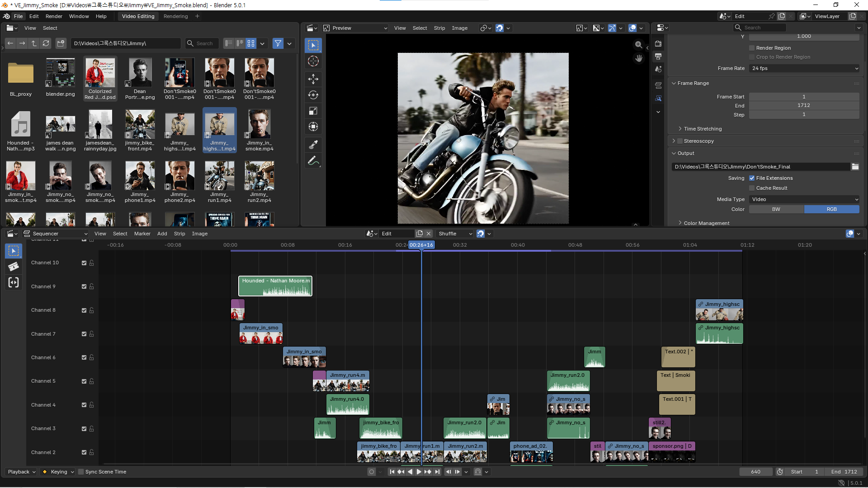Lock Channel 8 with padlock icon
Image resolution: width=868 pixels, height=488 pixels.
(x=92, y=310)
